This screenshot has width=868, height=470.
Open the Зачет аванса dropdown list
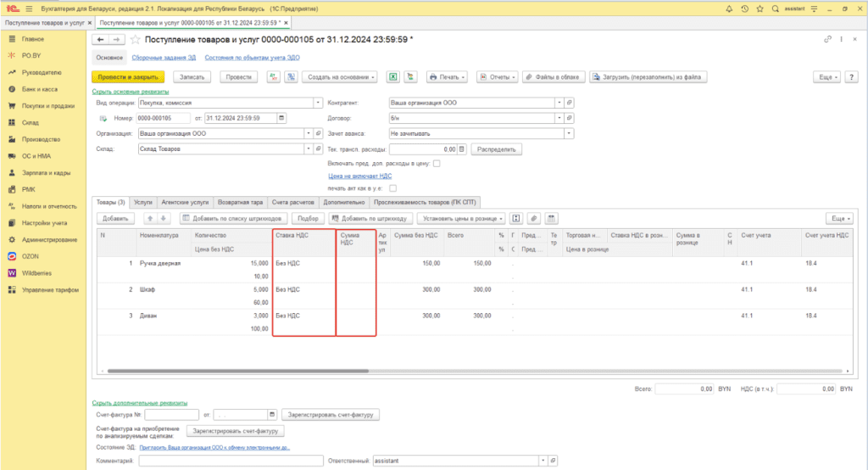click(569, 133)
